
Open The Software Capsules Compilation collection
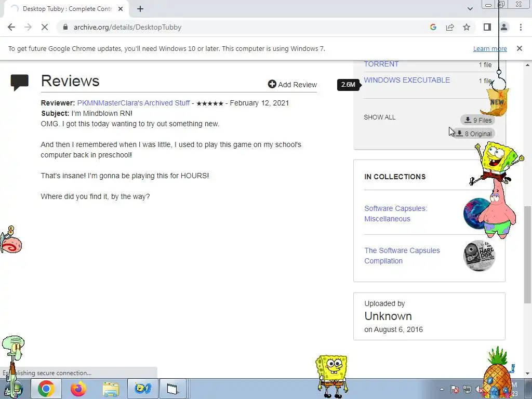pos(402,256)
